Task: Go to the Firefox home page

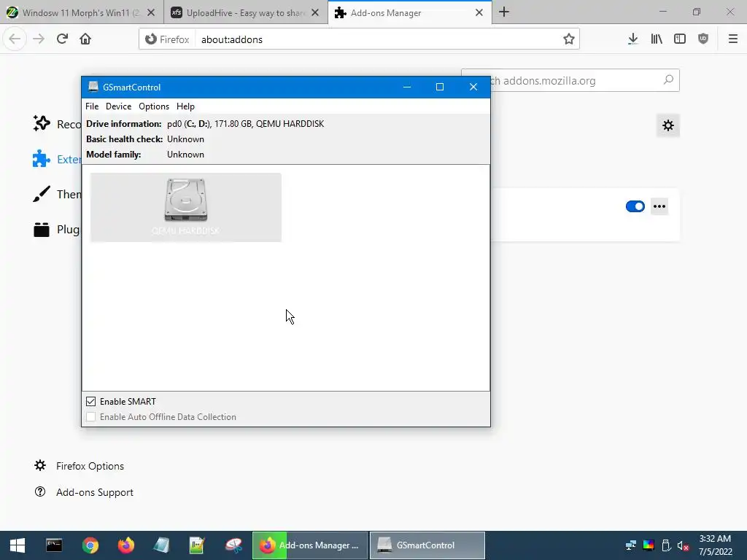Action: point(85,39)
